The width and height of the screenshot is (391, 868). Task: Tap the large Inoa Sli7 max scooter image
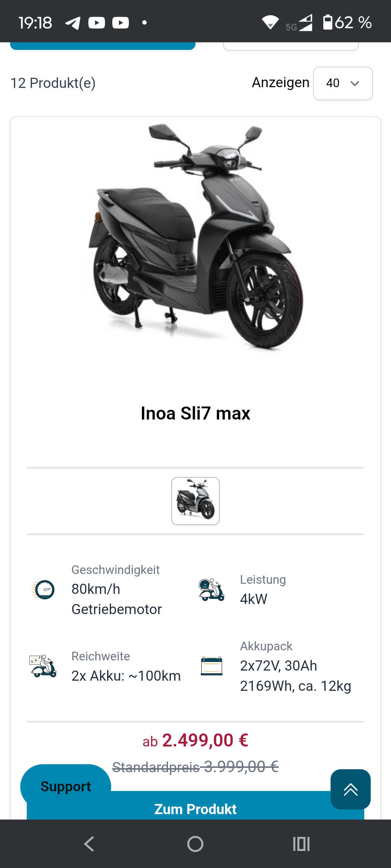pos(195,239)
